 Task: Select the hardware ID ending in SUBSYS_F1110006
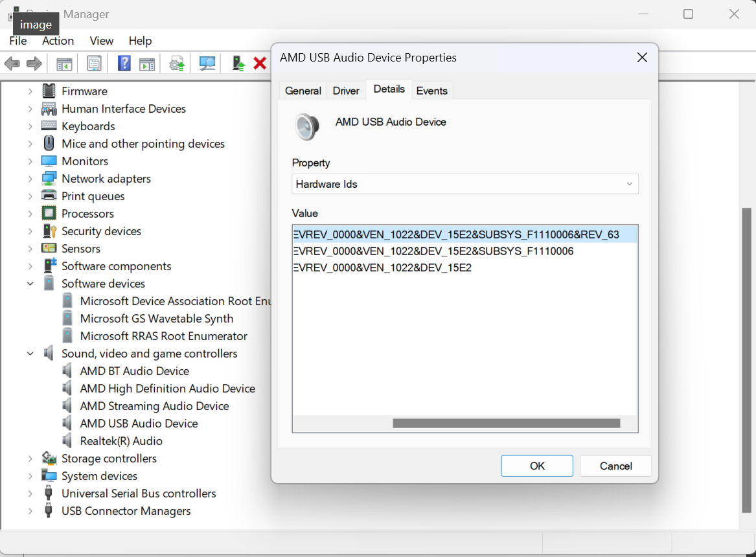point(433,251)
